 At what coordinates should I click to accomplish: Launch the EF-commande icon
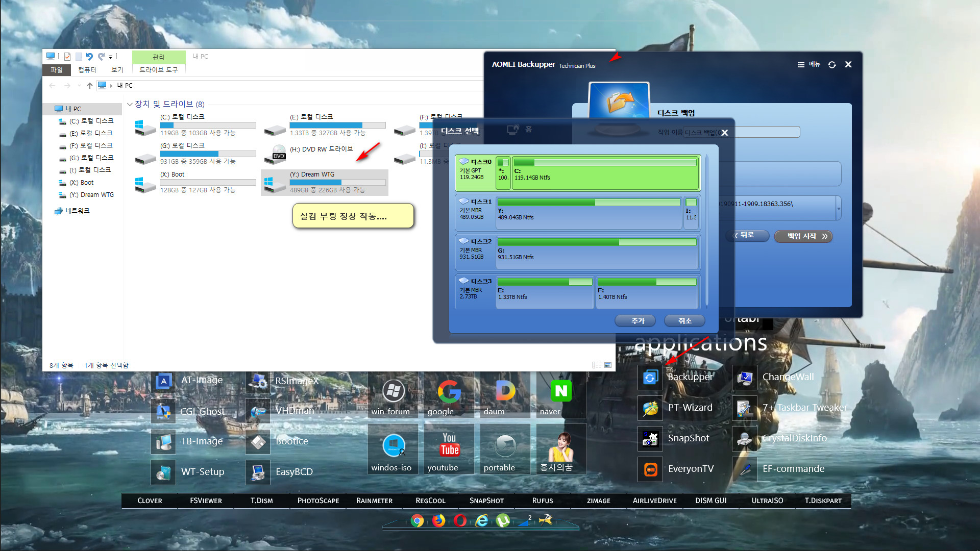(745, 469)
